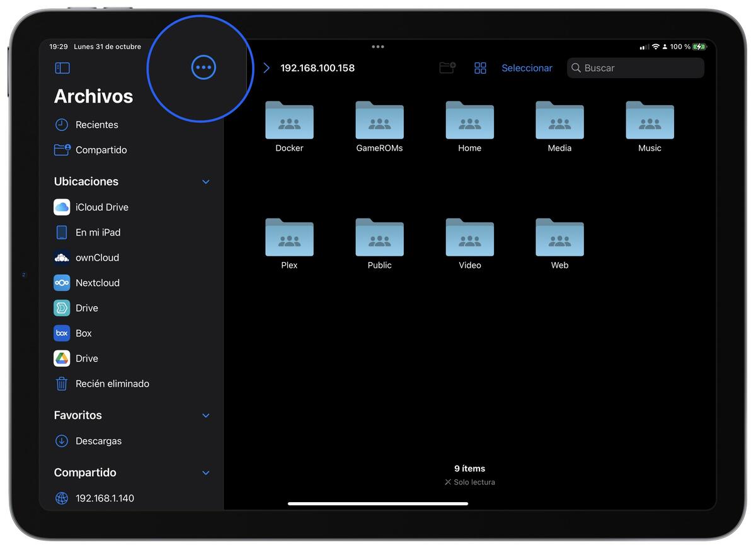Viewport: 756px width, 550px height.
Task: Open the Web shared folder
Action: point(559,244)
